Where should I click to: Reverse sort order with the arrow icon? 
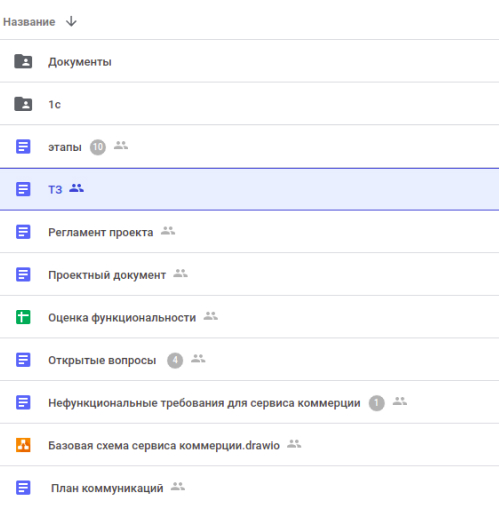71,22
